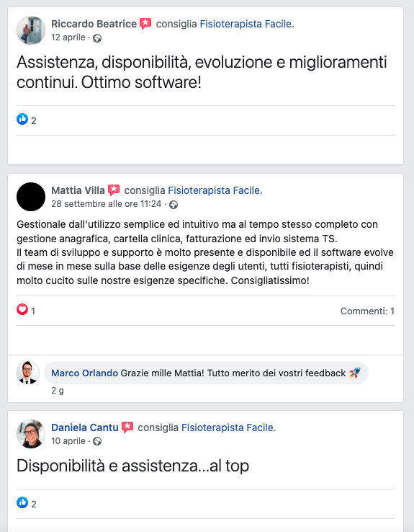Open the Daniela Cantu name link
Viewport: 414px width, 532px height.
85,427
